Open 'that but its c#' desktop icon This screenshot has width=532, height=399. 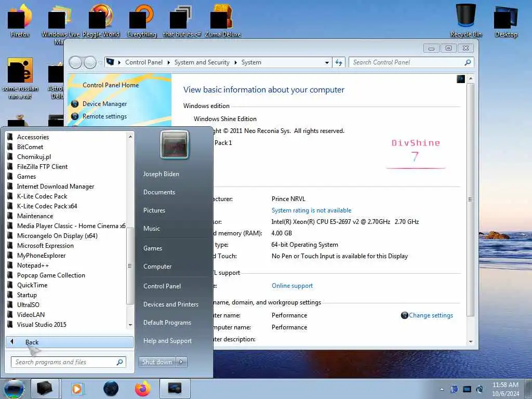point(182,20)
